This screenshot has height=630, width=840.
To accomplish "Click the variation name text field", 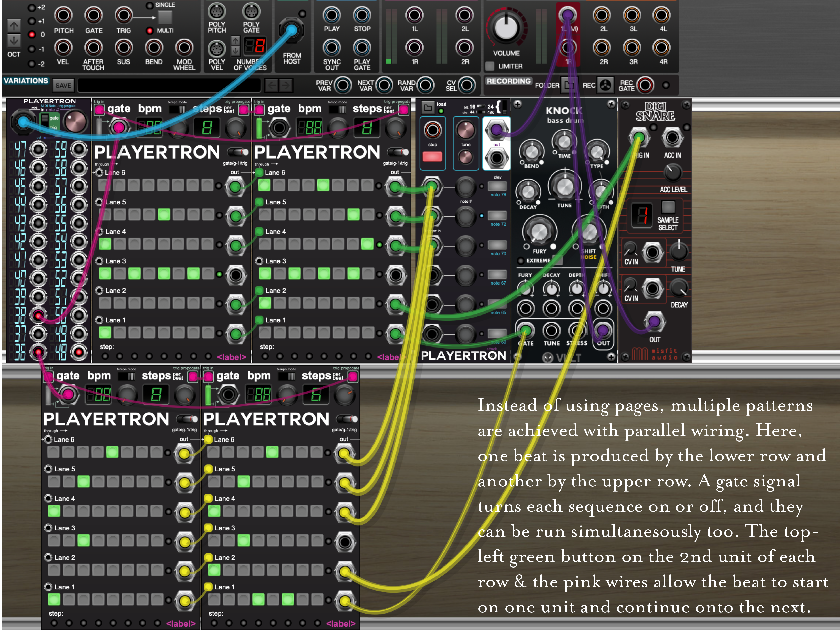I will [169, 85].
